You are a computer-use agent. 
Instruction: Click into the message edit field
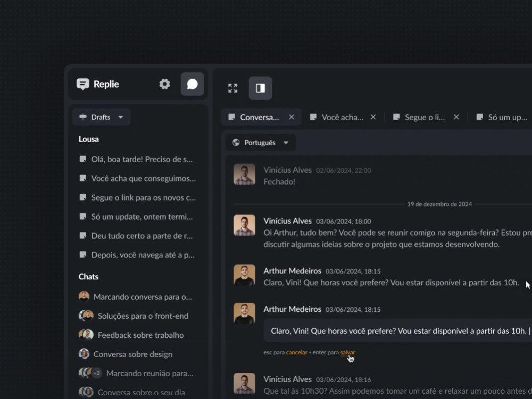[397, 331]
